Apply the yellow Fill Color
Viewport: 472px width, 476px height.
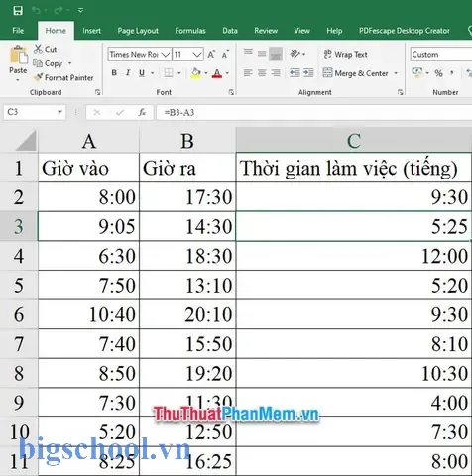[x=196, y=73]
